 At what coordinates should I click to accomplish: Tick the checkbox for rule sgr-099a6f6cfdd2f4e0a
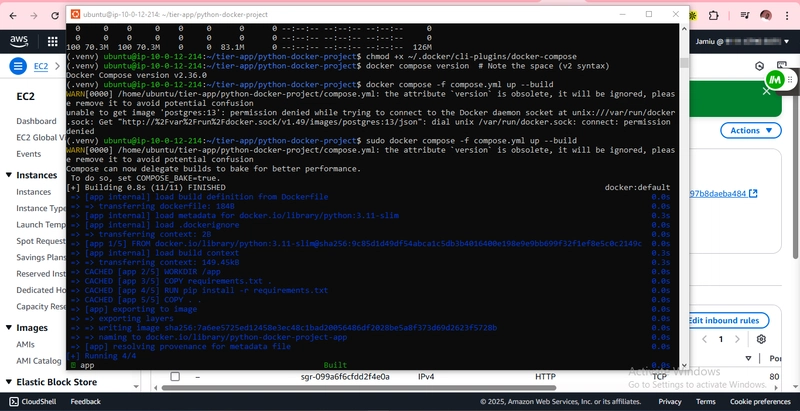point(175,376)
